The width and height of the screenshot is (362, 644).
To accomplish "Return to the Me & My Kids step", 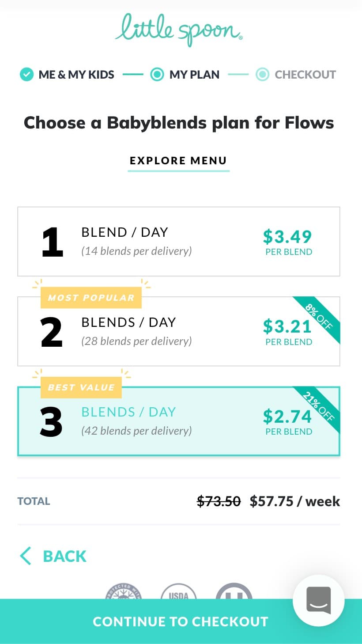I will click(67, 75).
